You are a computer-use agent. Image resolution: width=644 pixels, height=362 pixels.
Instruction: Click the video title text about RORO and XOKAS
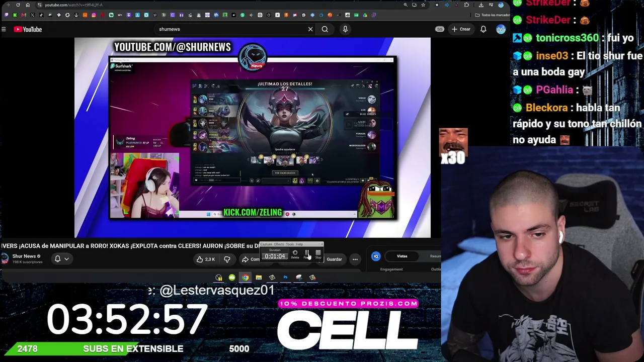[130, 246]
